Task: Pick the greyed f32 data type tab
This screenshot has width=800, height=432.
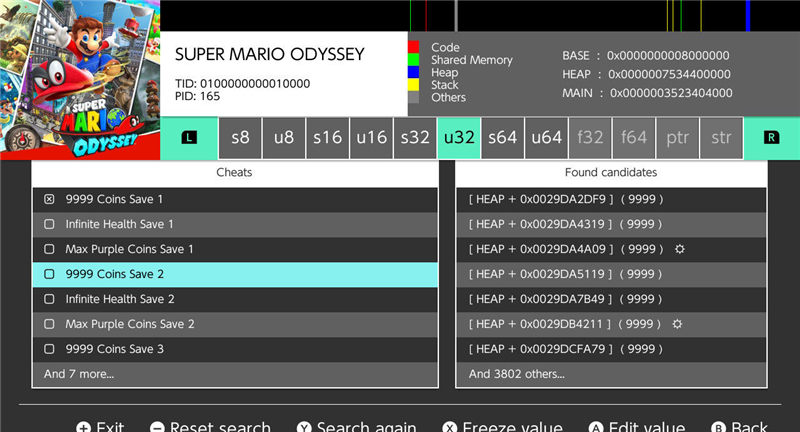Action: click(590, 138)
